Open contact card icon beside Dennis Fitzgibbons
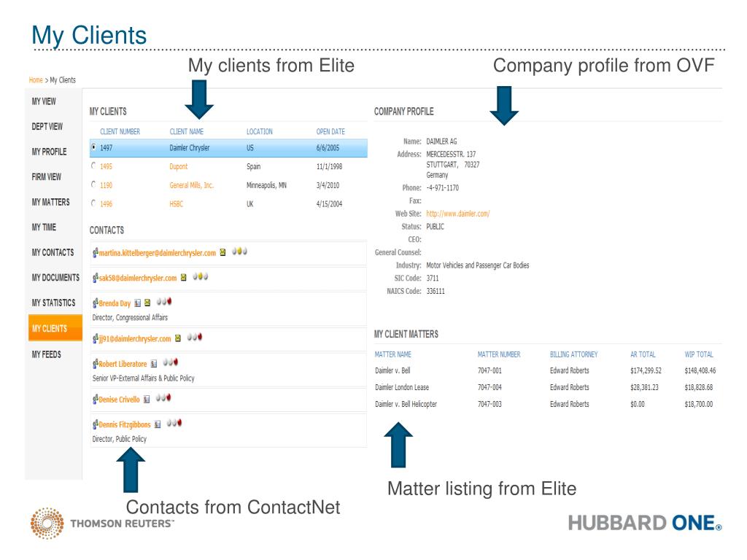747x560 pixels. pos(158,424)
